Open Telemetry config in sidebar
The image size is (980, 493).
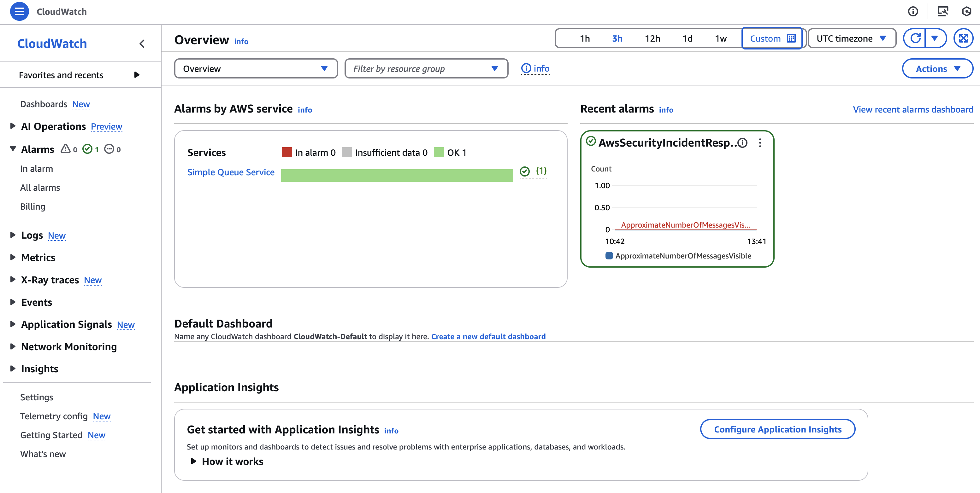pyautogui.click(x=54, y=416)
